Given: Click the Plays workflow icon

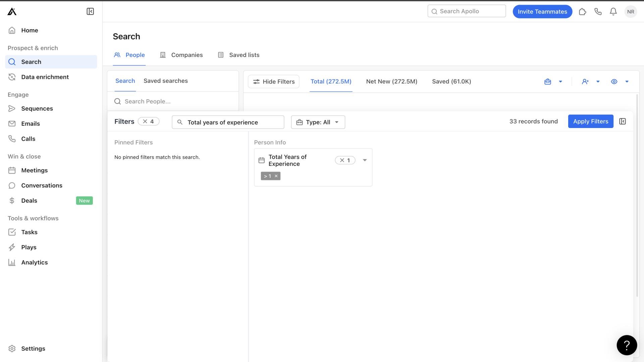Looking at the screenshot, I should pyautogui.click(x=12, y=247).
